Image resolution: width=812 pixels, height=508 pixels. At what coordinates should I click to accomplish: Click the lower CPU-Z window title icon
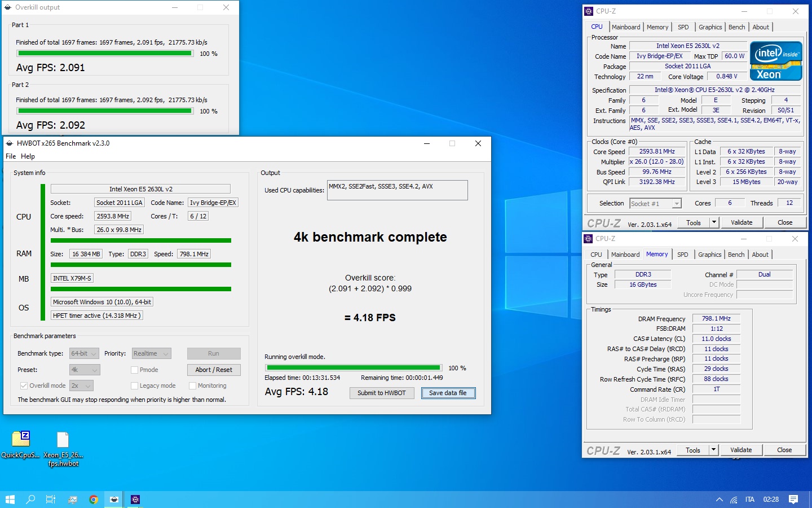click(588, 239)
